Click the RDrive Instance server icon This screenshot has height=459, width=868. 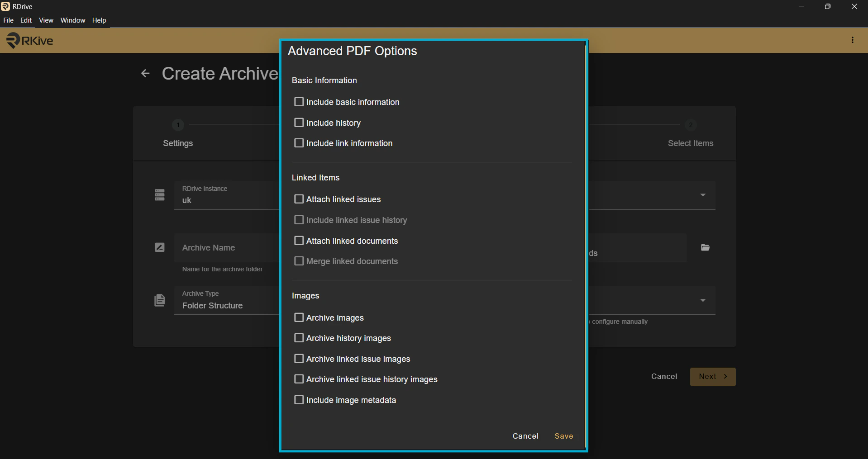[160, 195]
